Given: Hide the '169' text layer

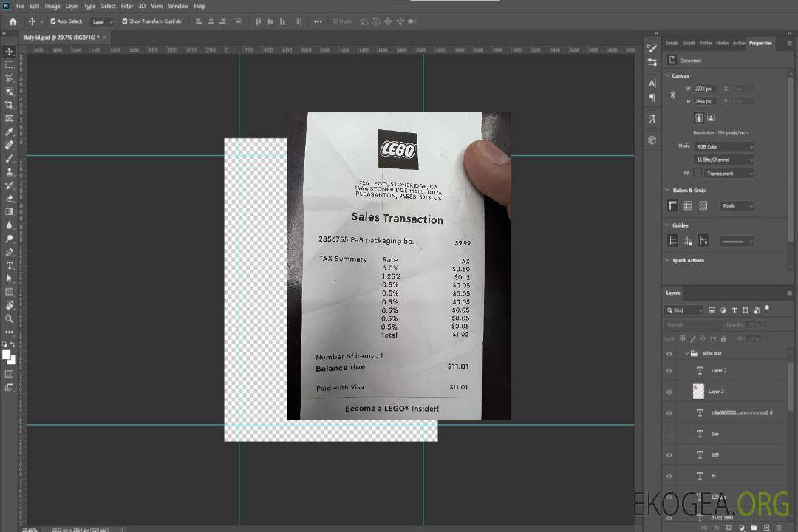Looking at the screenshot, I should point(669,455).
